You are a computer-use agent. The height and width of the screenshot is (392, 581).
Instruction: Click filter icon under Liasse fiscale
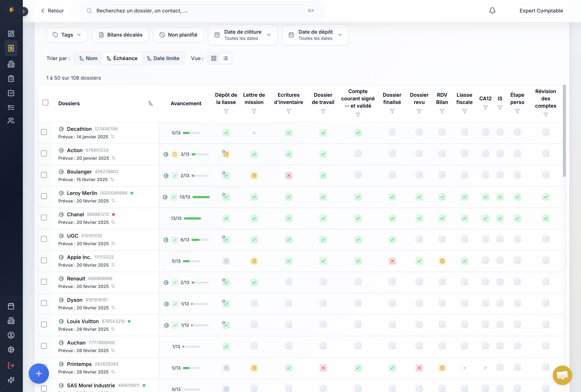coord(464,111)
